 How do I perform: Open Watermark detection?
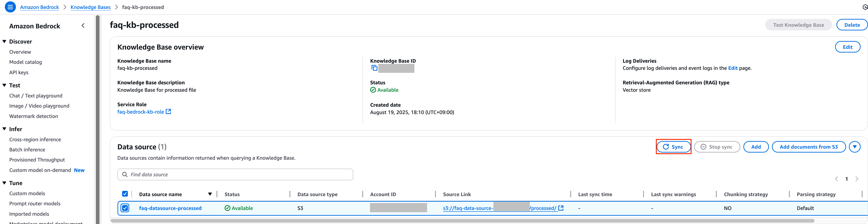pos(34,116)
